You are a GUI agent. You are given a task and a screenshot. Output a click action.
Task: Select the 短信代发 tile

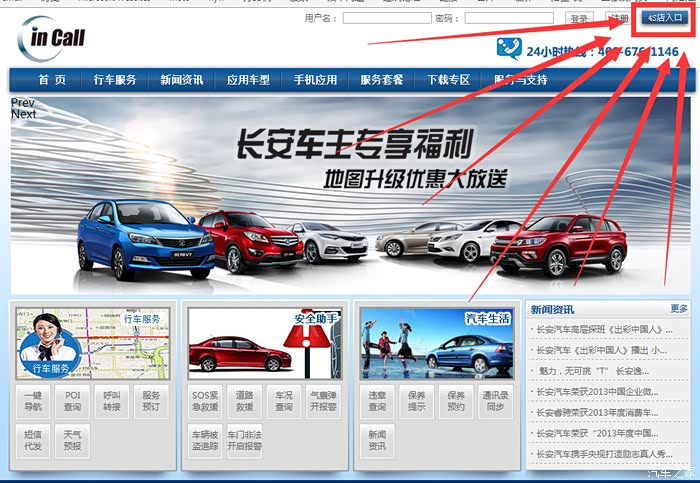[33, 441]
